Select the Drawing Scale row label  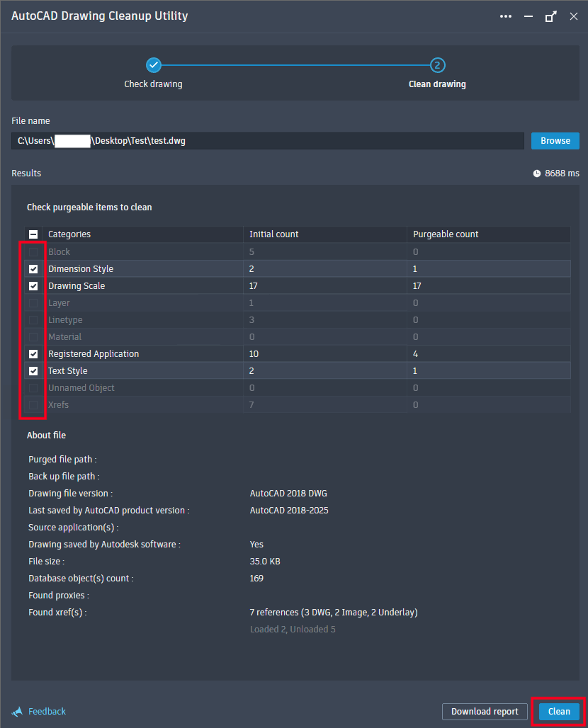pos(77,286)
